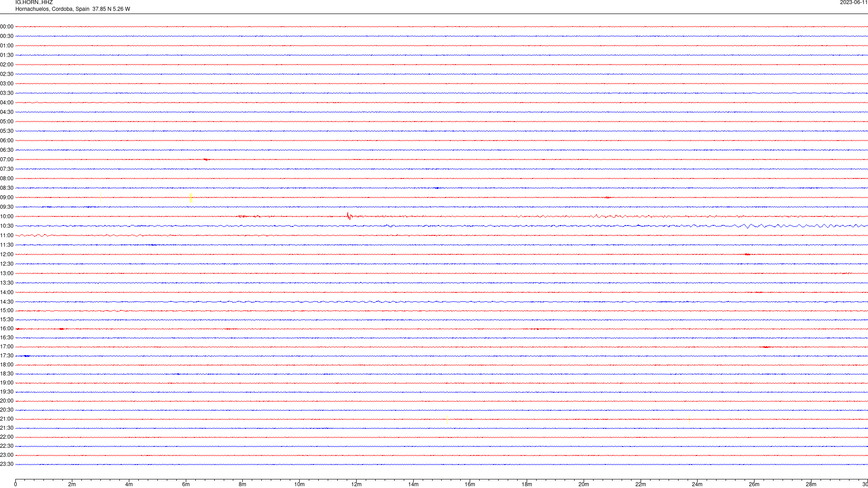Select the 15:00 time row label
Screen dimensions: 868x488
click(7, 310)
